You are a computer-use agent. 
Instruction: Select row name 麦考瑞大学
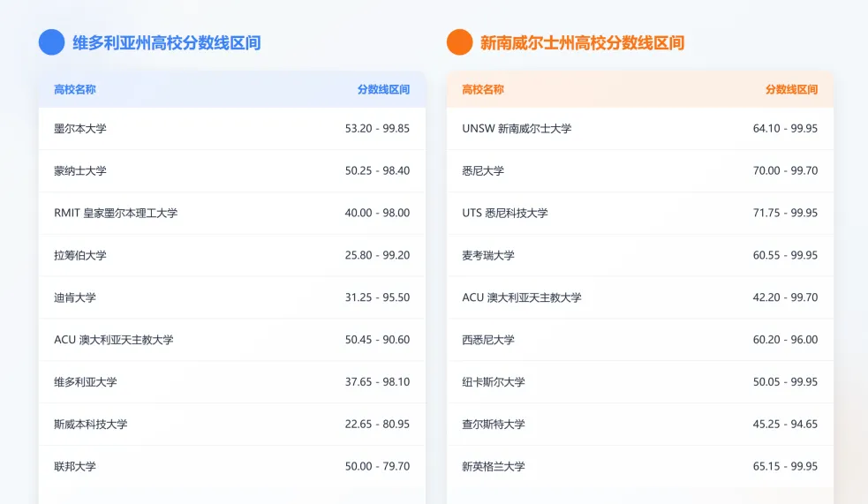point(488,256)
